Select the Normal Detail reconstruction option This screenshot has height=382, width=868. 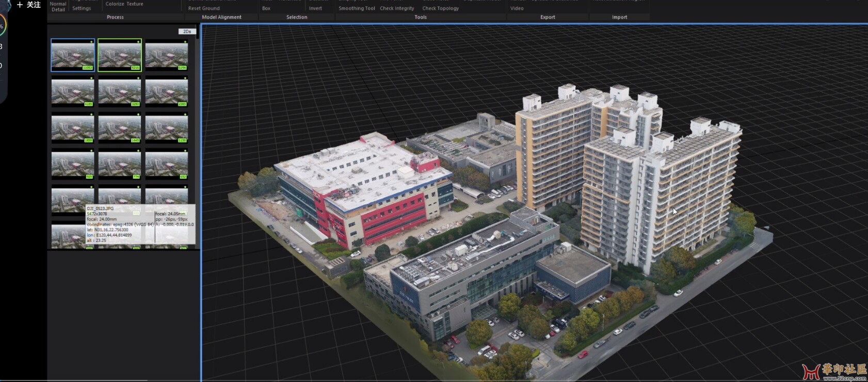point(58,6)
